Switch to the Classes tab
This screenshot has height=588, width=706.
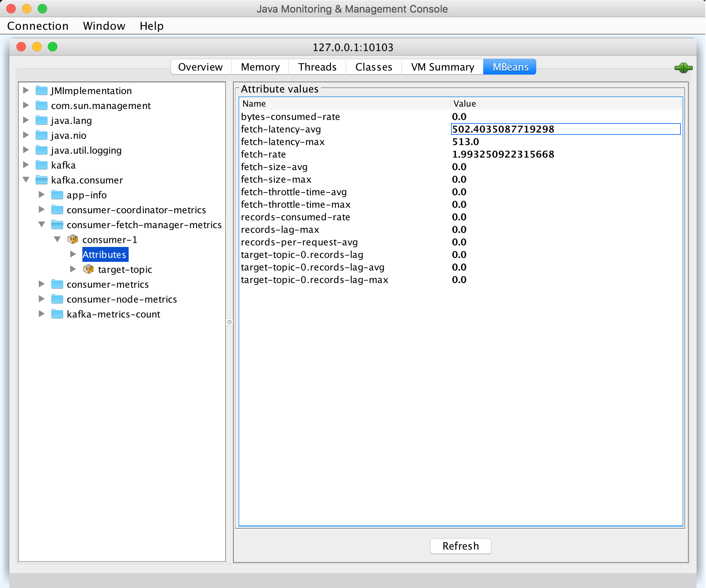[x=374, y=67]
